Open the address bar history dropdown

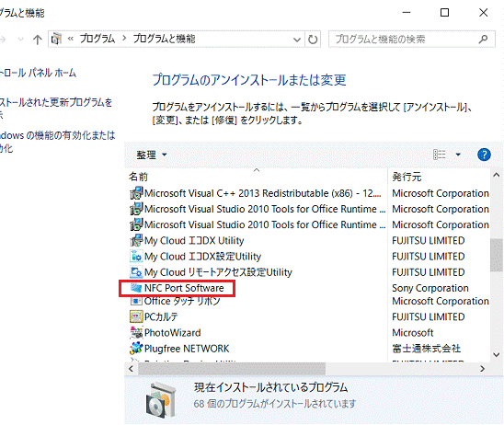(297, 40)
